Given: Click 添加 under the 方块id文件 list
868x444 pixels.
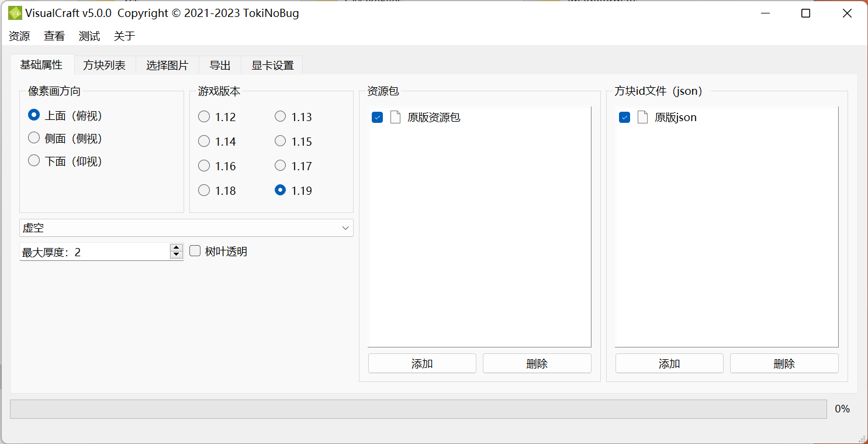Looking at the screenshot, I should [669, 363].
